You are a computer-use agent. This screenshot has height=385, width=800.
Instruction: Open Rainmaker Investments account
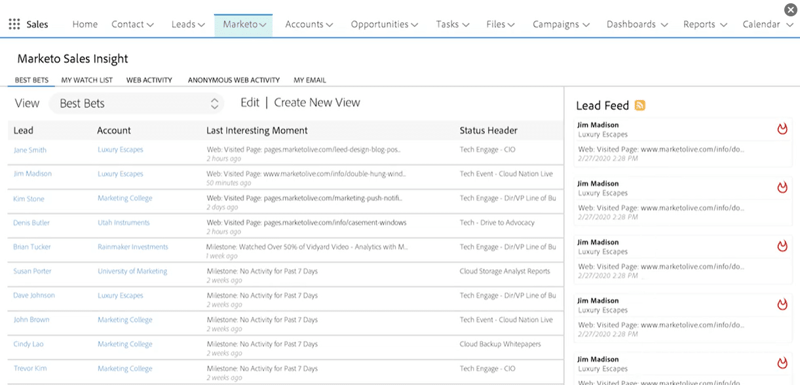(x=133, y=247)
